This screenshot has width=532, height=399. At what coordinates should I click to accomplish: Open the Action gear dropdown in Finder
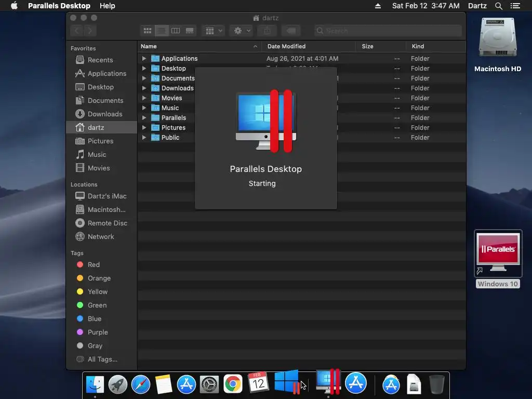pyautogui.click(x=242, y=31)
